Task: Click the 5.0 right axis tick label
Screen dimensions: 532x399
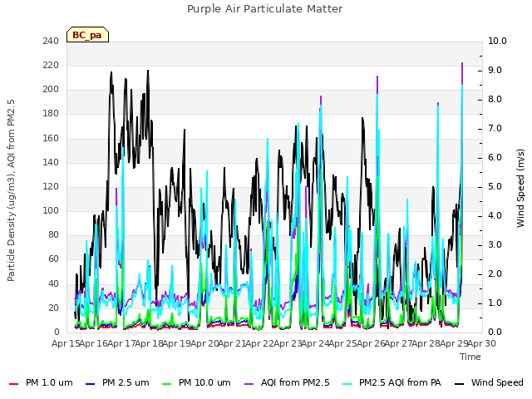Action: click(x=495, y=186)
